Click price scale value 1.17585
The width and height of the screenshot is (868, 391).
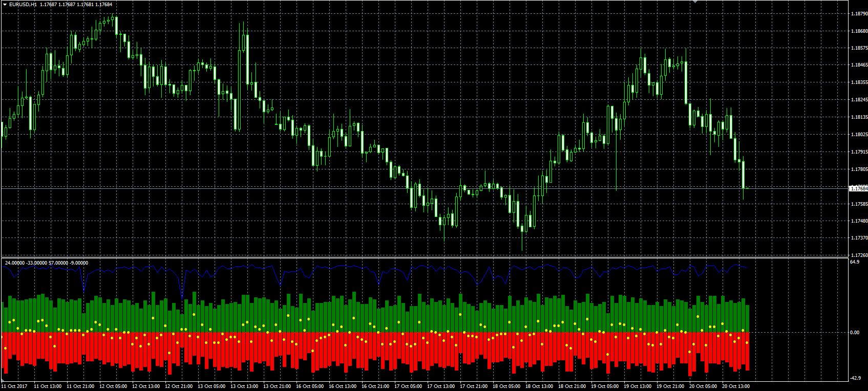pos(859,204)
